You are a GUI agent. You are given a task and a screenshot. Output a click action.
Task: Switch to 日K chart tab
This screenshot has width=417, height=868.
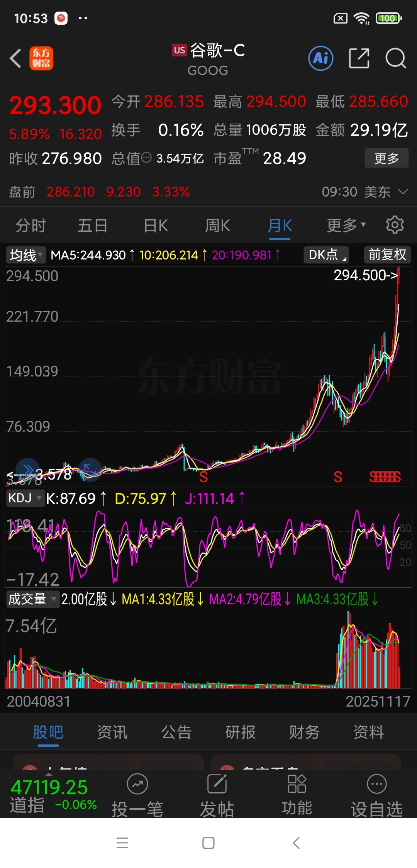tap(156, 225)
